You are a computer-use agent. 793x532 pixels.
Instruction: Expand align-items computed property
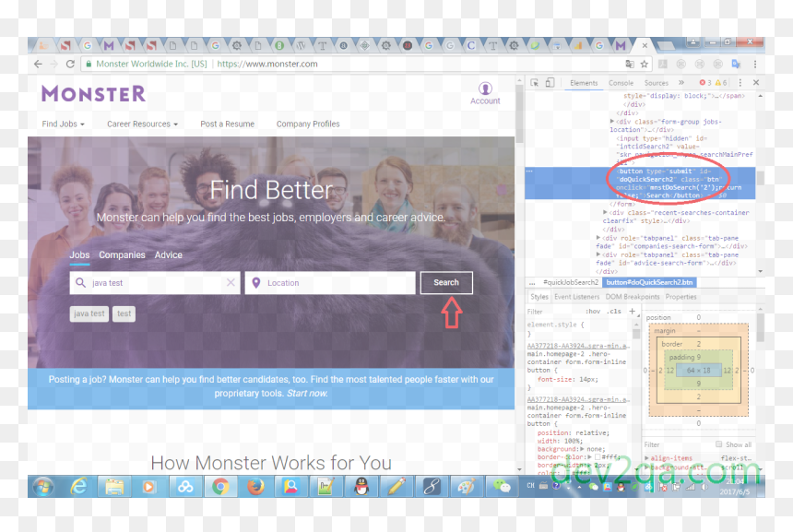(646, 458)
